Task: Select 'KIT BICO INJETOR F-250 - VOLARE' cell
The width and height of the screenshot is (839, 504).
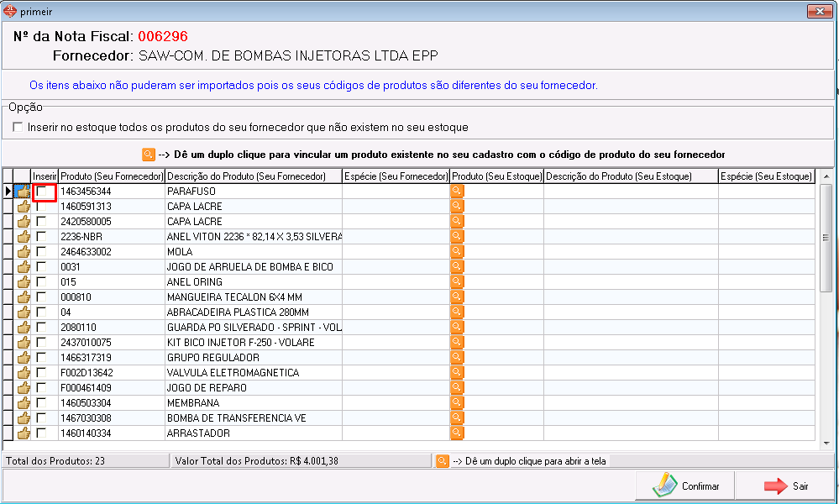Action: click(x=254, y=342)
